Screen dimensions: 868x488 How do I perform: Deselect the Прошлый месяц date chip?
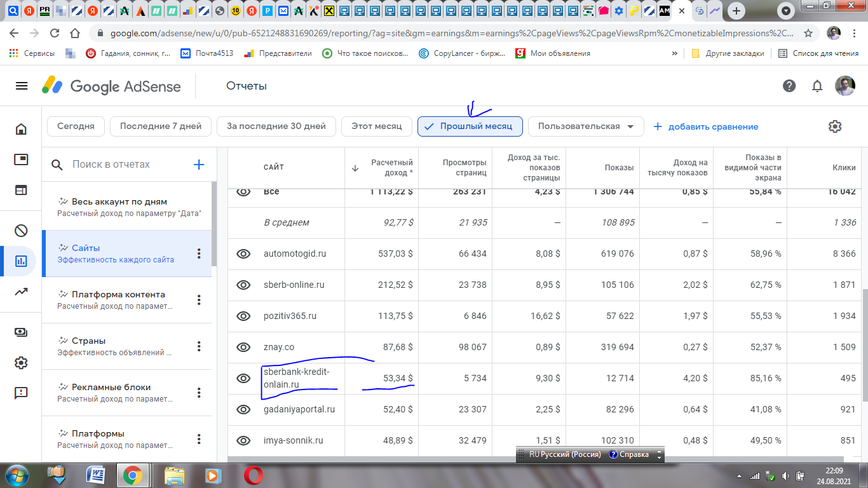470,126
